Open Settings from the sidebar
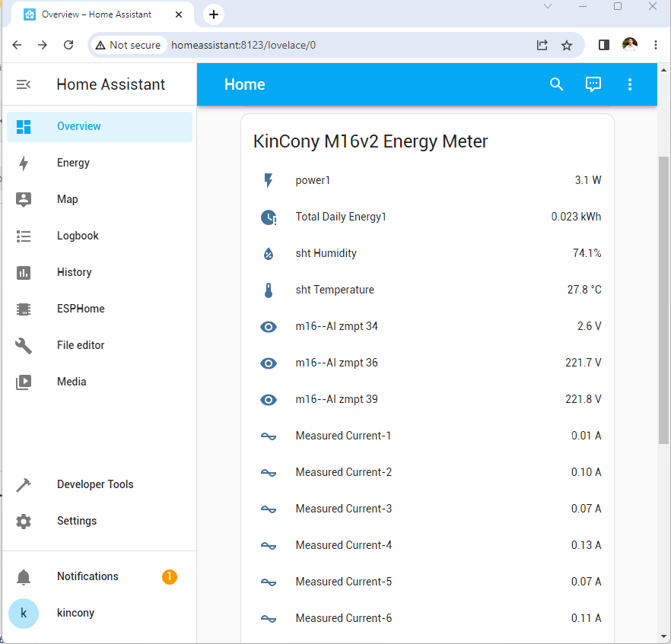Screen dimensions: 671x644 [x=76, y=521]
